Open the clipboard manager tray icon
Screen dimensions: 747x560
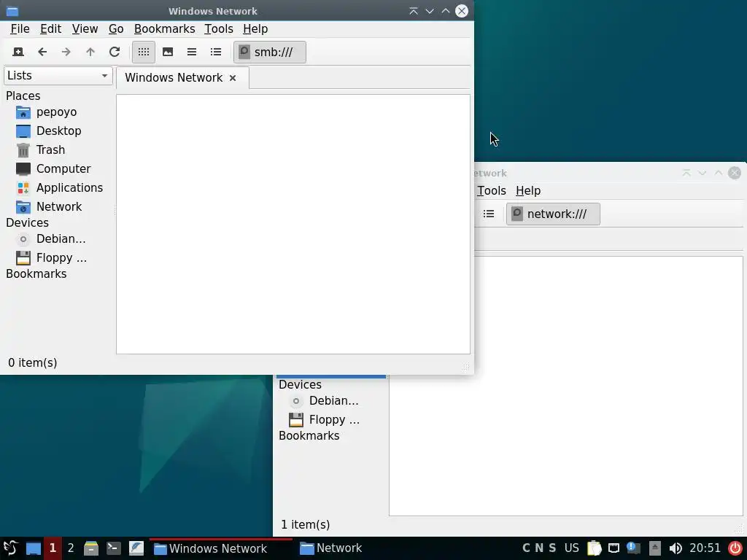[594, 548]
